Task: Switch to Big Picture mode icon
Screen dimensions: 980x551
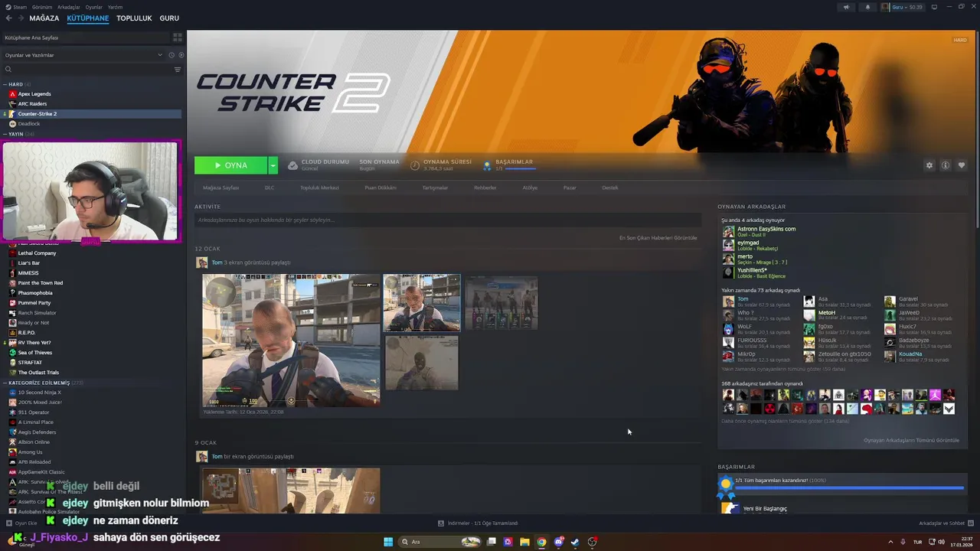Action: (934, 7)
